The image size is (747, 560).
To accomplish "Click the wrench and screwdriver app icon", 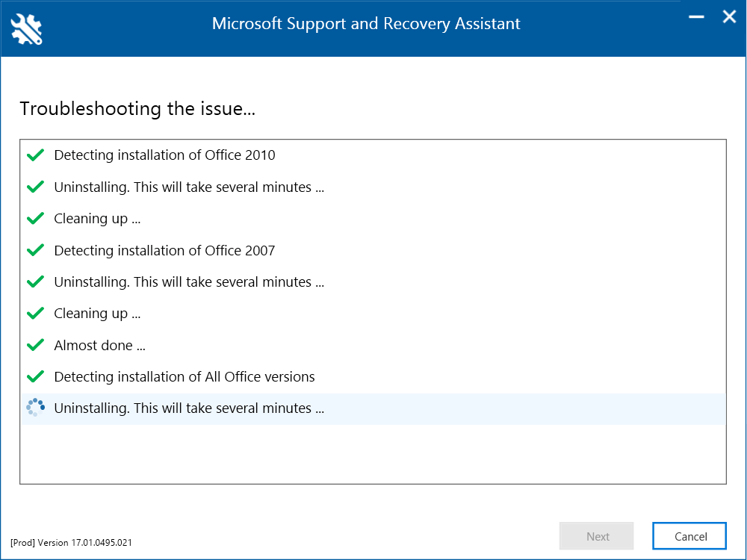I will 27,28.
